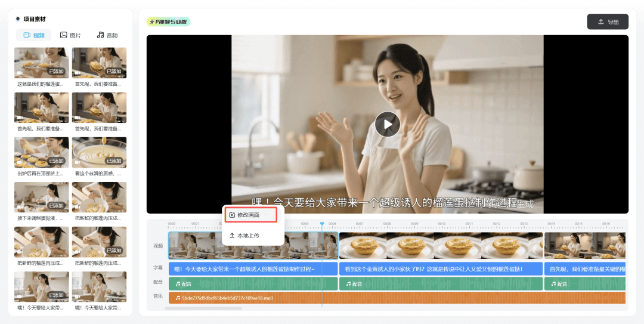Click the timeline horizontal scrollbar
This screenshot has height=324, width=644.
(x=203, y=308)
